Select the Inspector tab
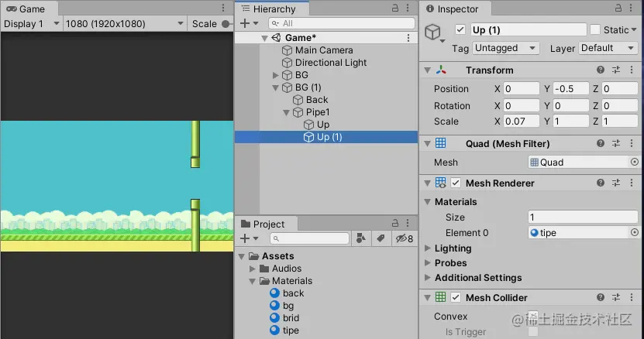Screen dimensions: 644x339 tap(456, 9)
